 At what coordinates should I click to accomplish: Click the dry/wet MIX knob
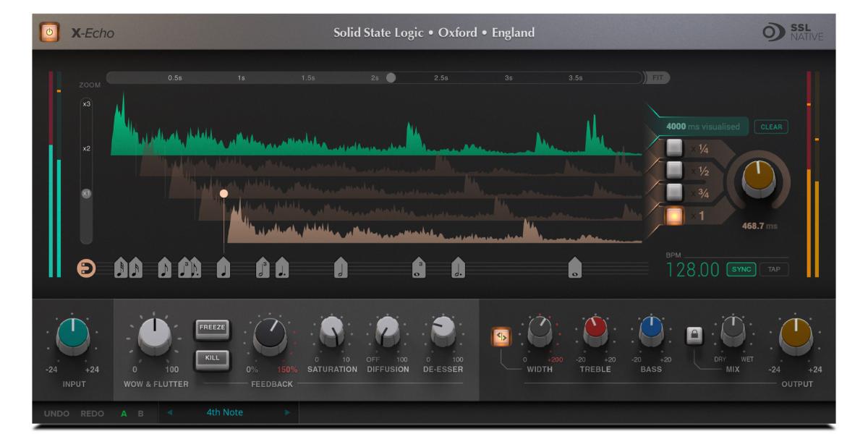(733, 331)
